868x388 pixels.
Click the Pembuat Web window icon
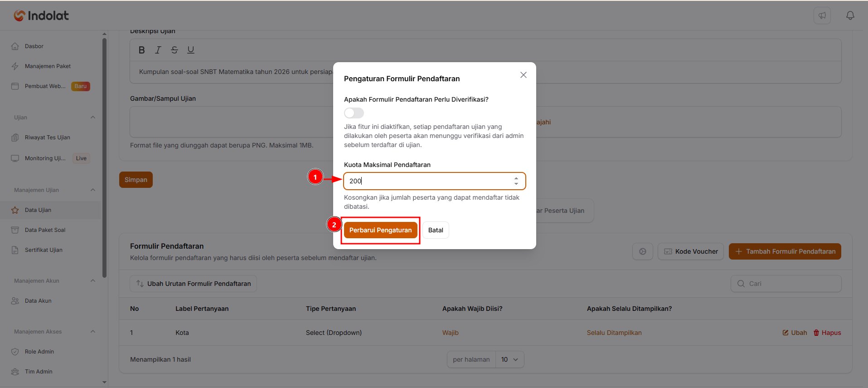15,86
